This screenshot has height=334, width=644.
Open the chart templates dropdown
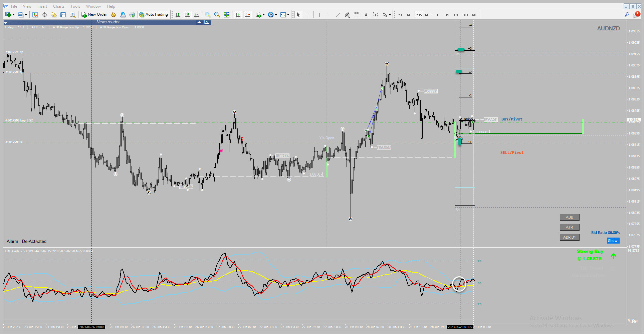pyautogui.click(x=288, y=15)
